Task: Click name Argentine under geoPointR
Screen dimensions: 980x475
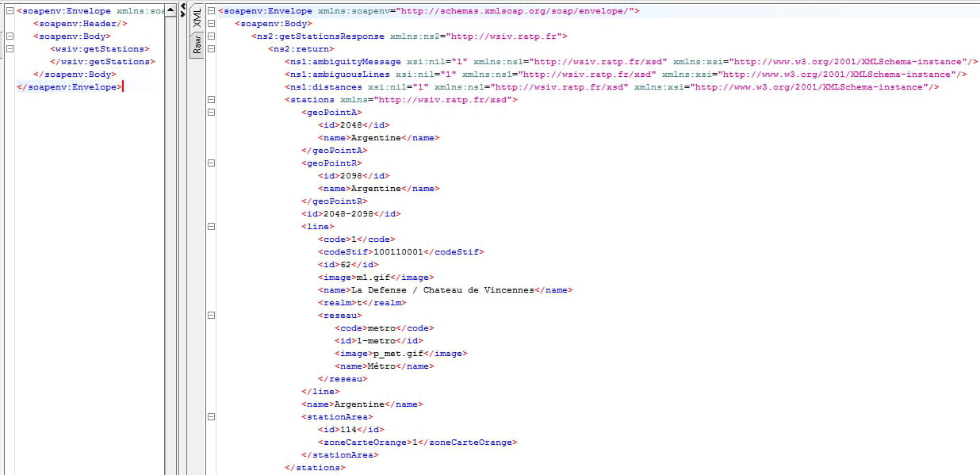Action: point(378,189)
